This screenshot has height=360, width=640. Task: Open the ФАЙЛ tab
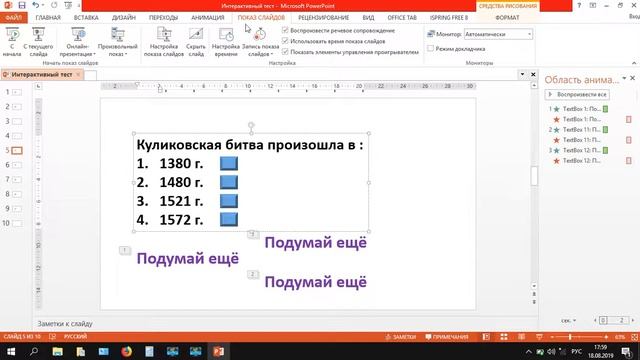(13, 18)
